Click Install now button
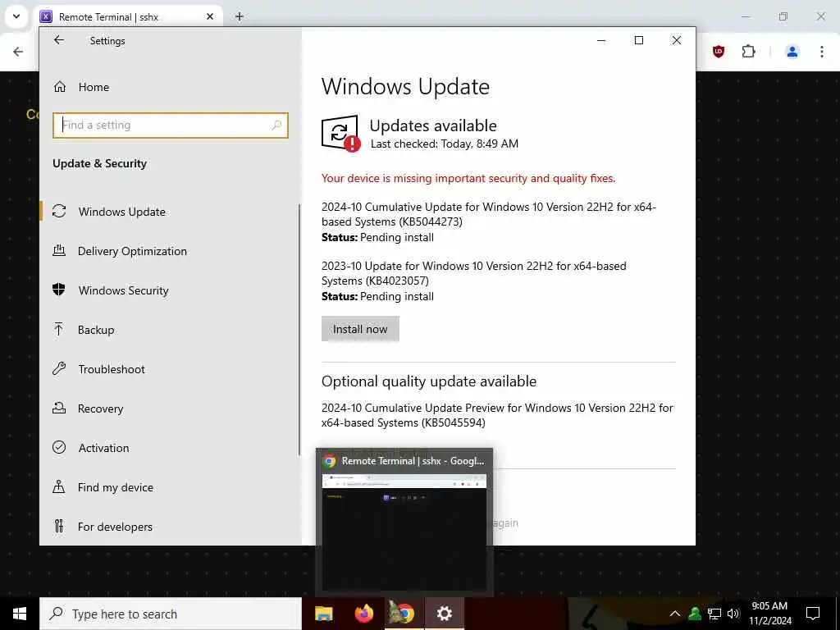 pos(360,329)
